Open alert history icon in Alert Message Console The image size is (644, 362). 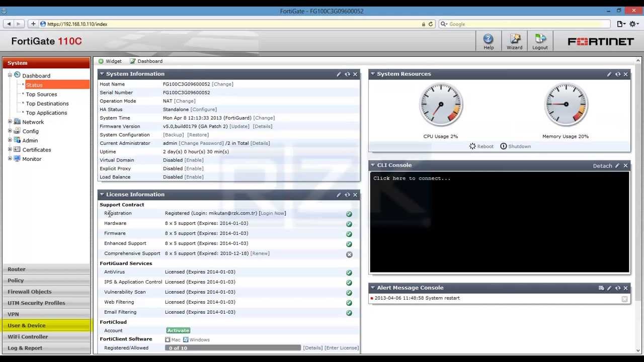pyautogui.click(x=601, y=288)
